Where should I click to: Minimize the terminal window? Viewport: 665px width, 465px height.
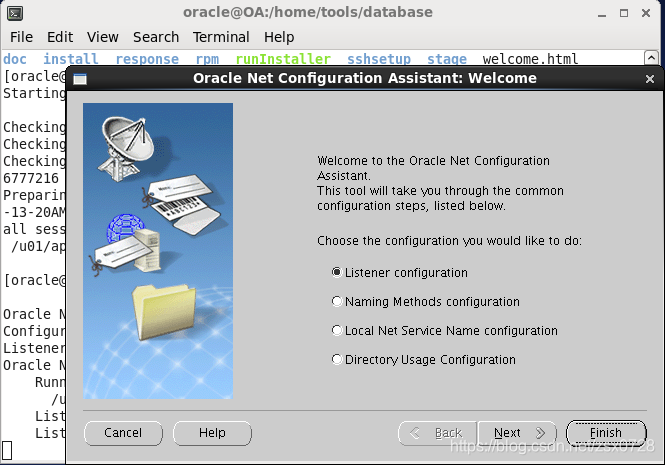(602, 14)
